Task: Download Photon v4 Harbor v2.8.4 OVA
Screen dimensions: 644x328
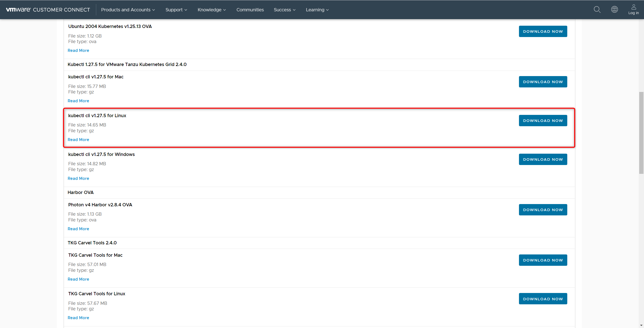Action: tap(543, 210)
